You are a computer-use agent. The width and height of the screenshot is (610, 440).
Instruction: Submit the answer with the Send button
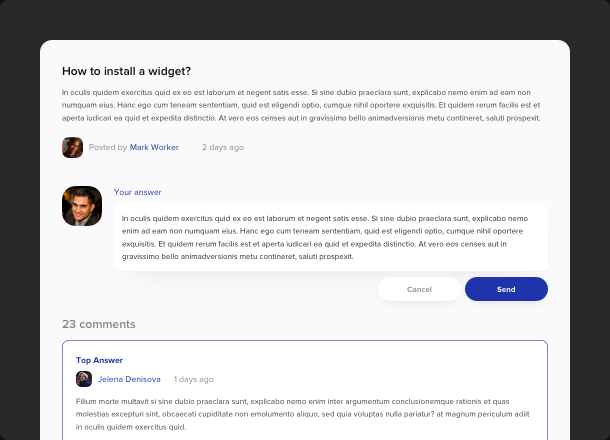[506, 289]
